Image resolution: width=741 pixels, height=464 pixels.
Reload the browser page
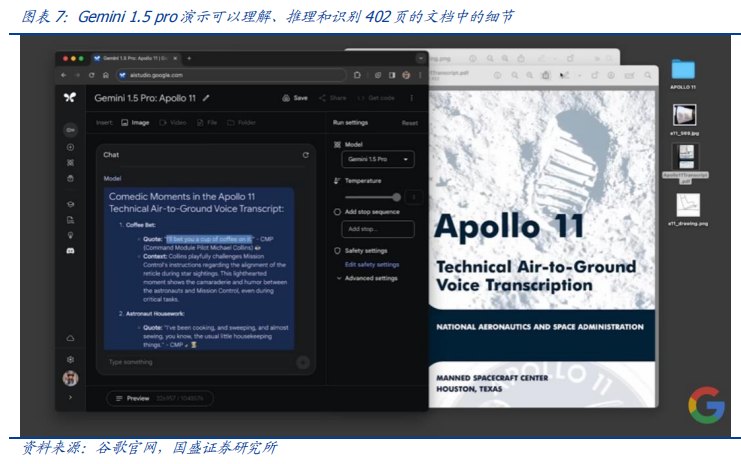tap(92, 75)
